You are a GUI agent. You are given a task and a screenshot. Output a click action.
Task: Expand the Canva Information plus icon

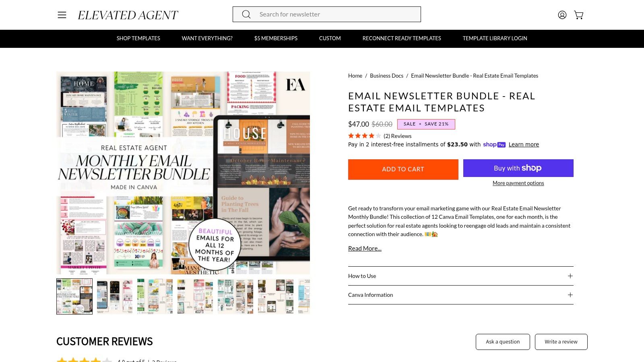click(x=570, y=295)
